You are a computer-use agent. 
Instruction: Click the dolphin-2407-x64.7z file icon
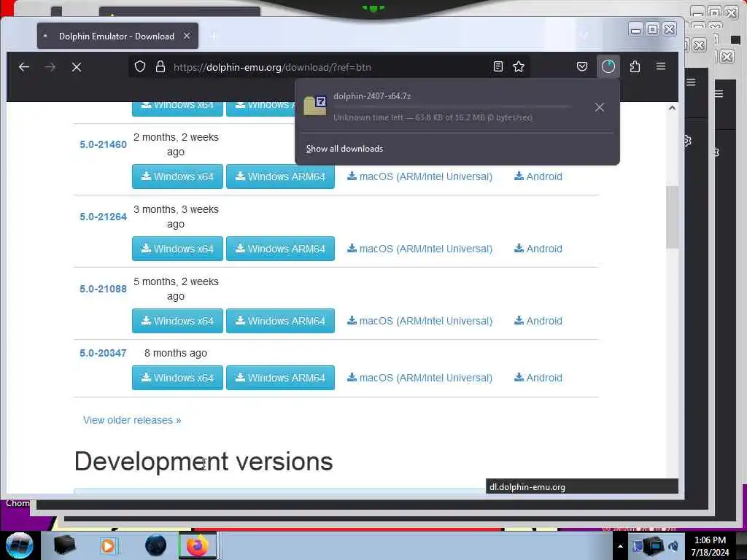pos(315,106)
